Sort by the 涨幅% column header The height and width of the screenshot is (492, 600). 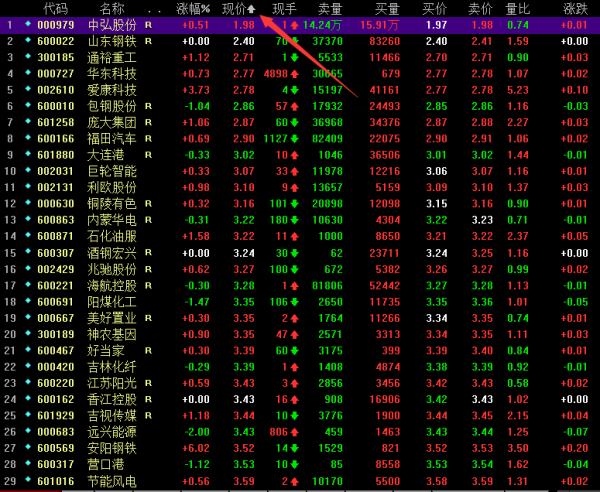[193, 8]
